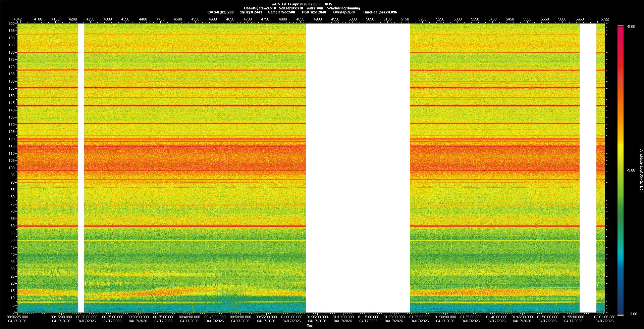Viewport: 644px width, 329px height.
Task: Click the narrow white gap near 00:20:00
Action: pos(81,168)
